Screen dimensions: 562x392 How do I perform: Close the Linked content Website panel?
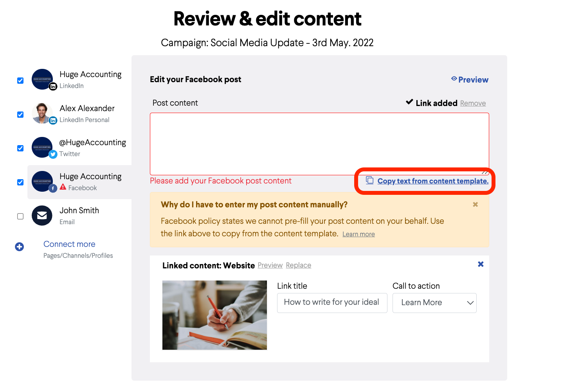(481, 264)
